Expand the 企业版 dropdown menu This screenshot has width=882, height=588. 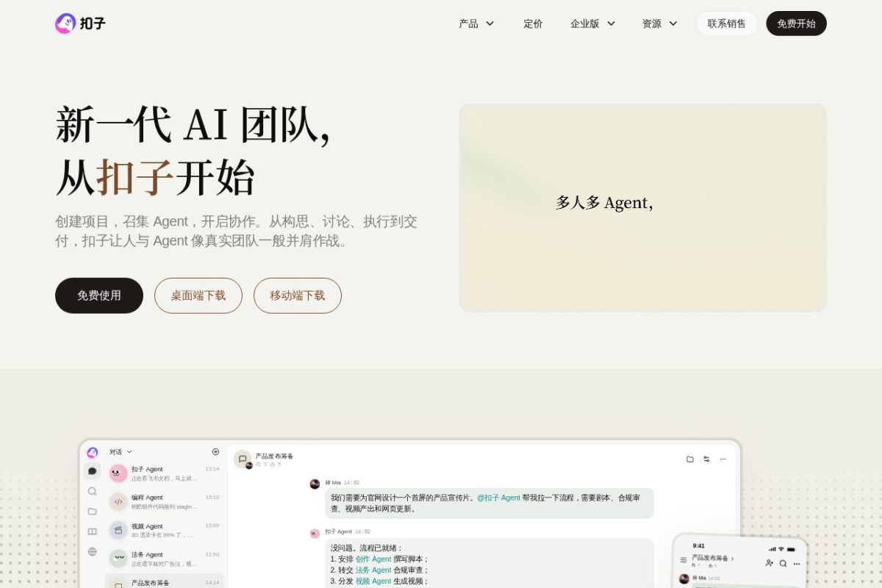(x=592, y=24)
